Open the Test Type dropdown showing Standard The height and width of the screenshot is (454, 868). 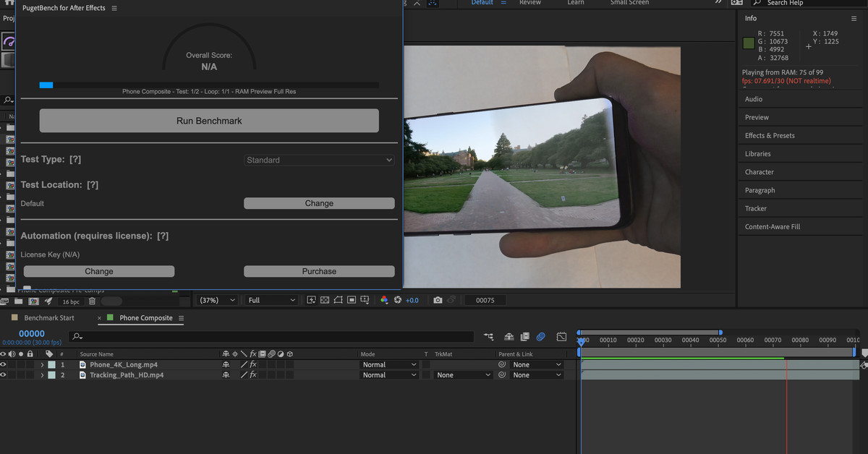(x=319, y=160)
